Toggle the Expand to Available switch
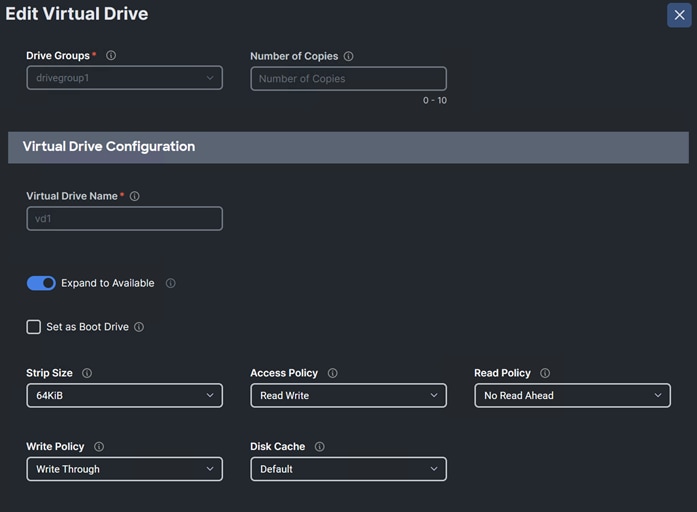Image resolution: width=697 pixels, height=512 pixels. pos(41,283)
